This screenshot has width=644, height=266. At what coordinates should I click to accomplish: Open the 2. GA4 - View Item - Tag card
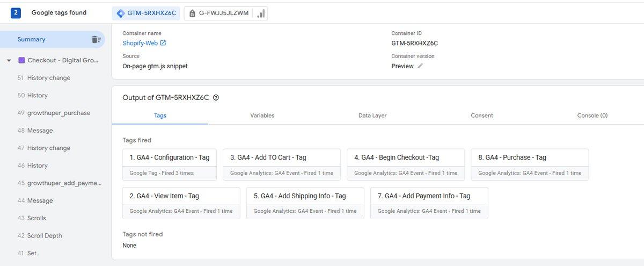tap(181, 203)
